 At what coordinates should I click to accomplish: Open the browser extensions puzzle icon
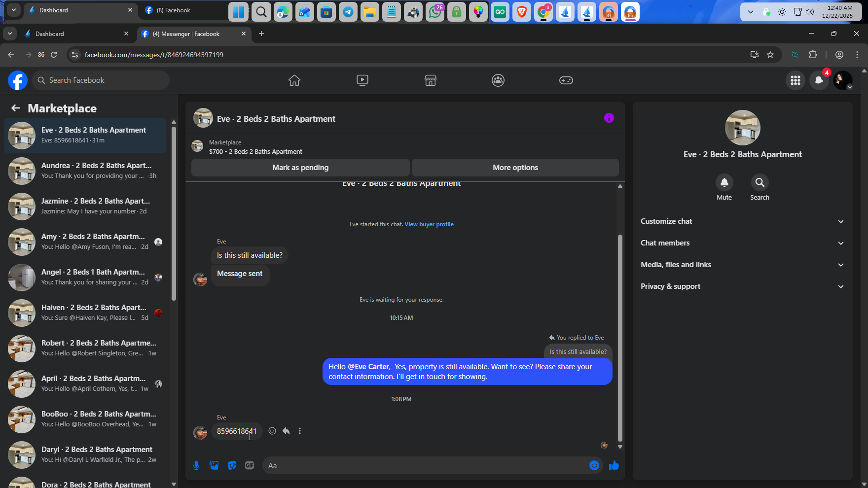point(813,55)
